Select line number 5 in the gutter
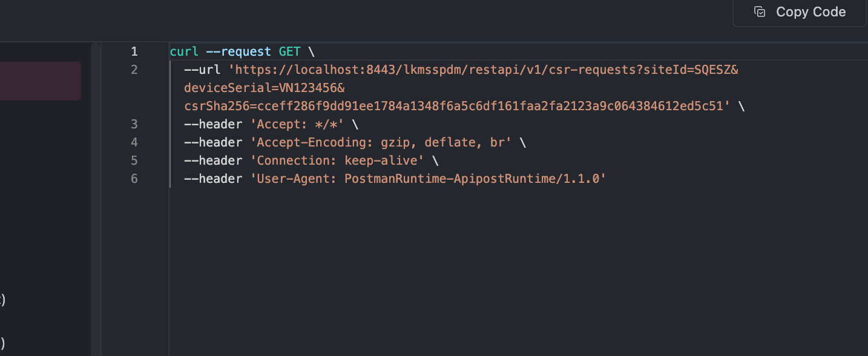Viewport: 868px width, 356px height. tap(134, 160)
